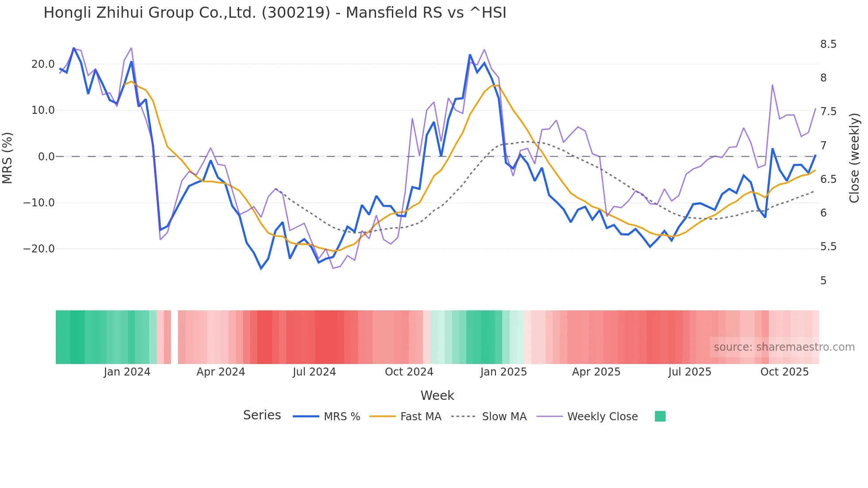Click the 5.5 close-price axis tick
This screenshot has height=488, width=868.
[828, 247]
